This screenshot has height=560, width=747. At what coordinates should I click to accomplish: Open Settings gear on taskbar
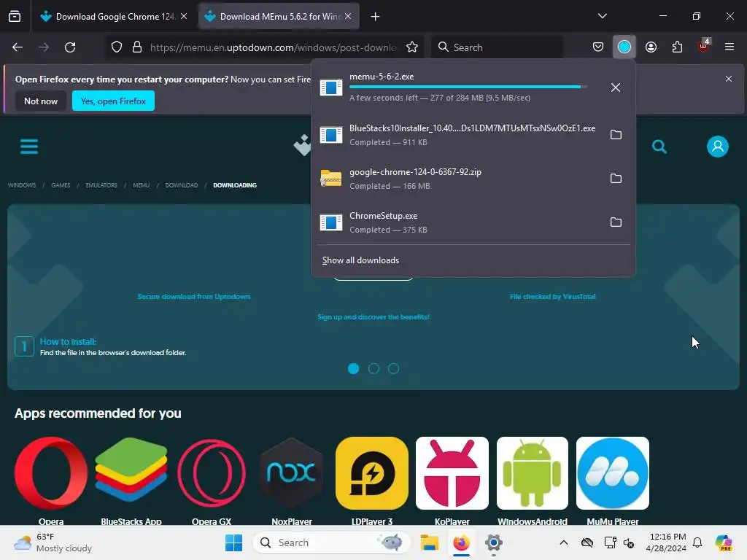[494, 542]
